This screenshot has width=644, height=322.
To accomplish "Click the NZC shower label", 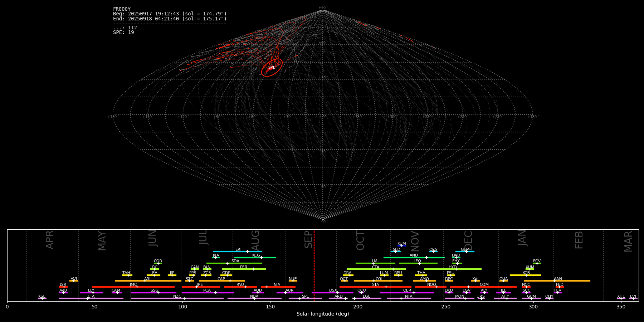I will 177,297.
